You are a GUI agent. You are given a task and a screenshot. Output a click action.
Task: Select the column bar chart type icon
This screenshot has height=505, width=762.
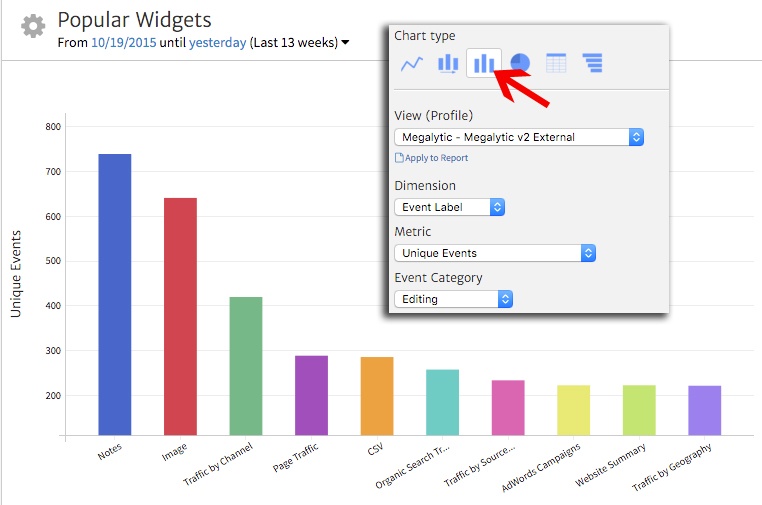coord(484,64)
